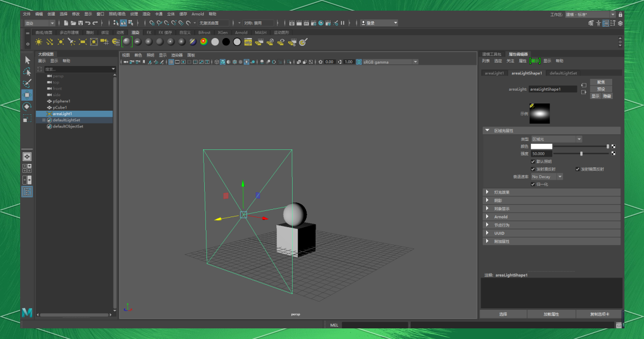644x339 pixels.
Task: Switch to the FX shelf tab
Action: [x=149, y=32]
